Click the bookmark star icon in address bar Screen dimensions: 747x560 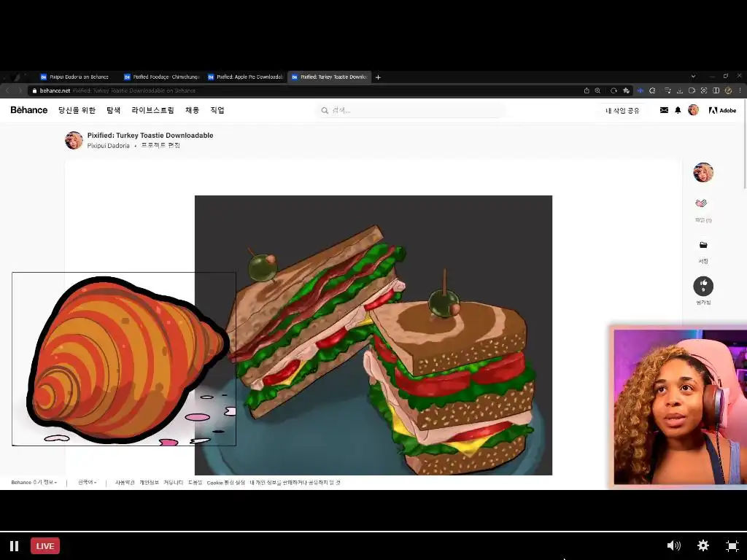[x=626, y=90]
